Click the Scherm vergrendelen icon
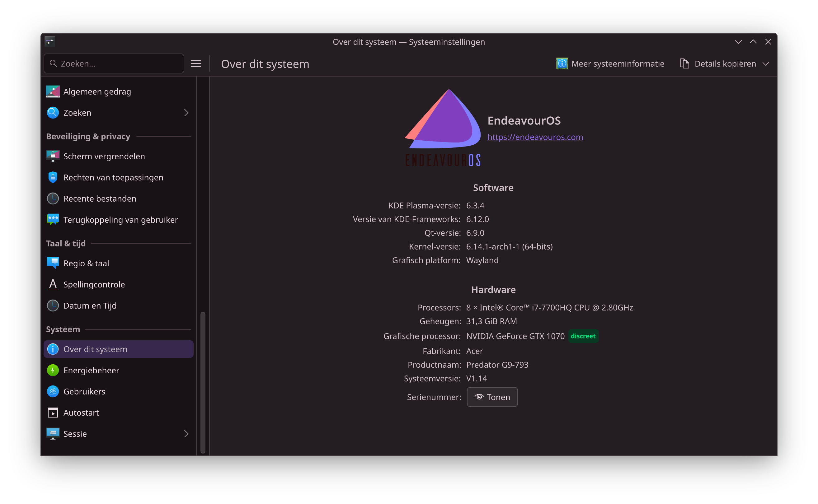 [53, 156]
